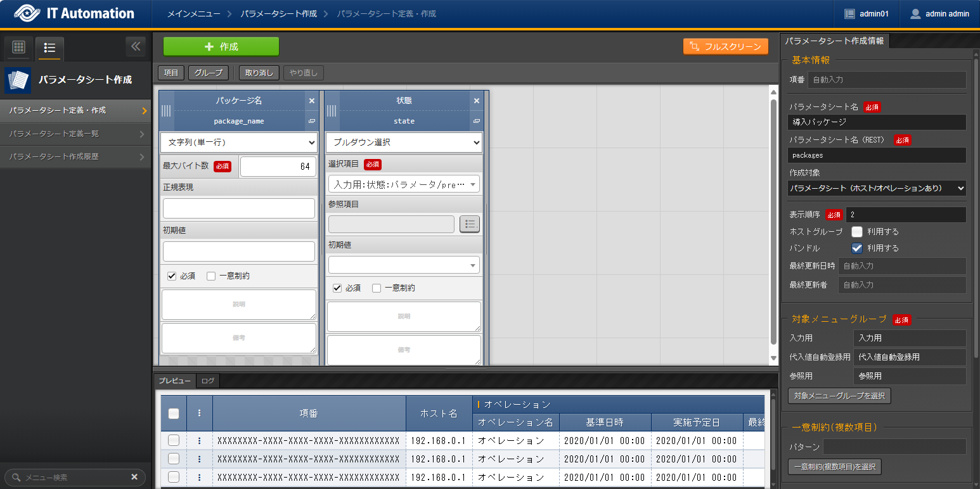The width and height of the screenshot is (980, 489).
Task: Open 文字列(単一行) type dropdown
Action: (x=238, y=143)
